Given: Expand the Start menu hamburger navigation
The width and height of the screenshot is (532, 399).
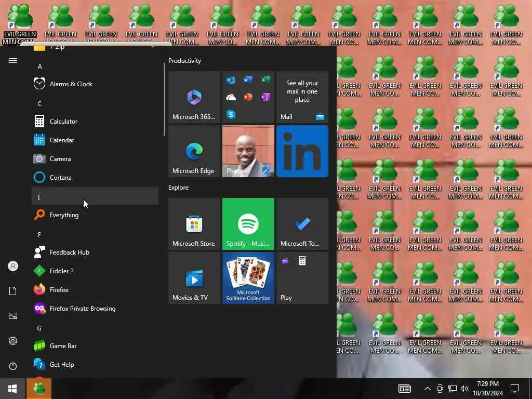Looking at the screenshot, I should click(x=13, y=60).
